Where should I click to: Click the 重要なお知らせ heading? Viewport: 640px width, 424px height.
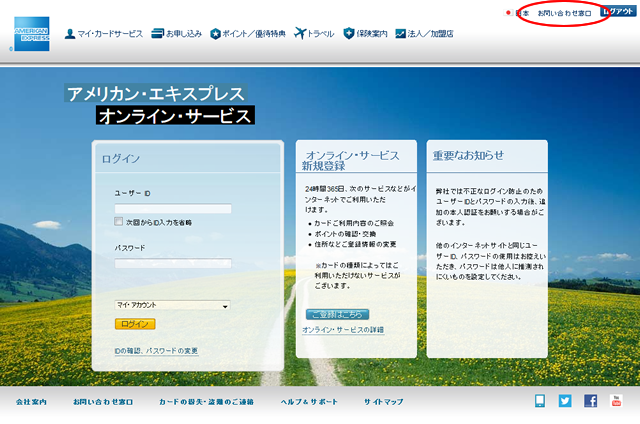[x=468, y=155]
